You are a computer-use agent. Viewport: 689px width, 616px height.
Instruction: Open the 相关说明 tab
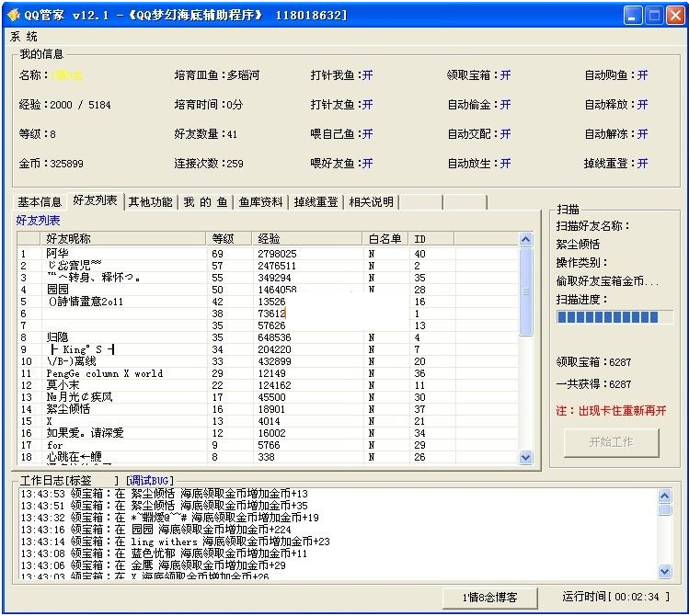pos(371,201)
